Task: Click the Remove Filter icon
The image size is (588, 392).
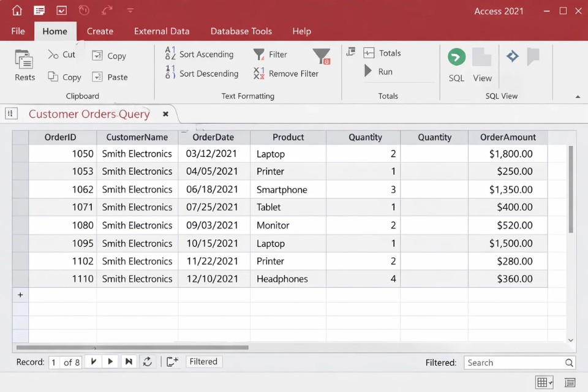Action: click(x=259, y=73)
